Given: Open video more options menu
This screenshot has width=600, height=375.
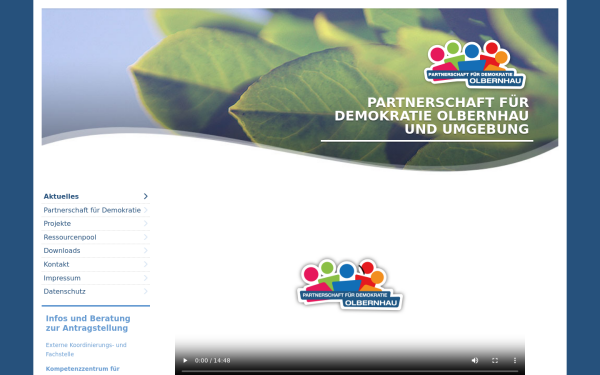Looking at the screenshot, I should tap(515, 360).
